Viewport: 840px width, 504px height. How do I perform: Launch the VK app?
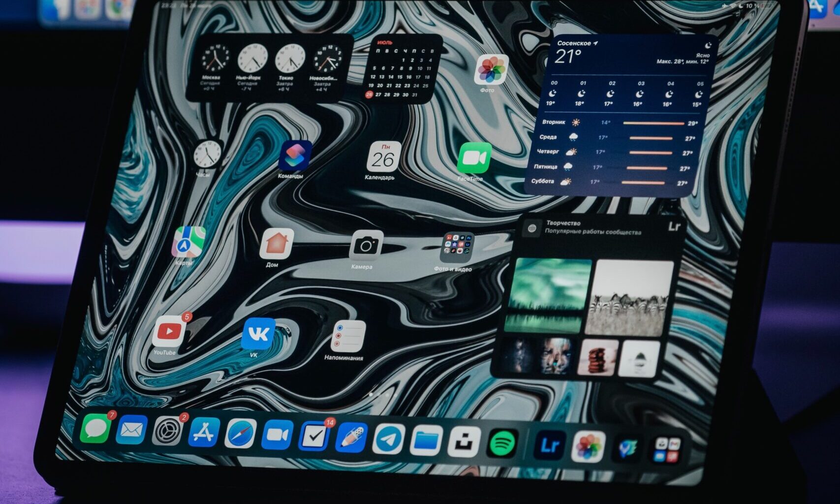coord(258,334)
